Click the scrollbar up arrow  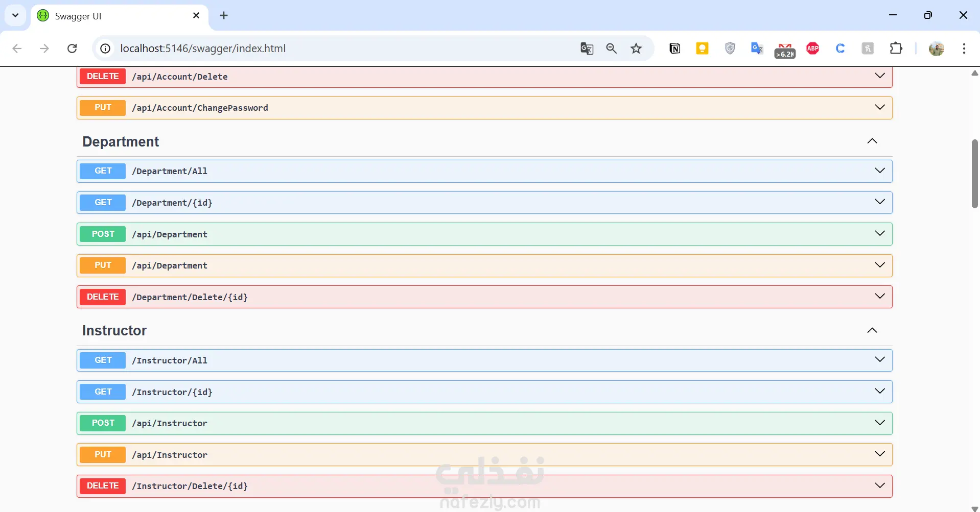click(975, 73)
